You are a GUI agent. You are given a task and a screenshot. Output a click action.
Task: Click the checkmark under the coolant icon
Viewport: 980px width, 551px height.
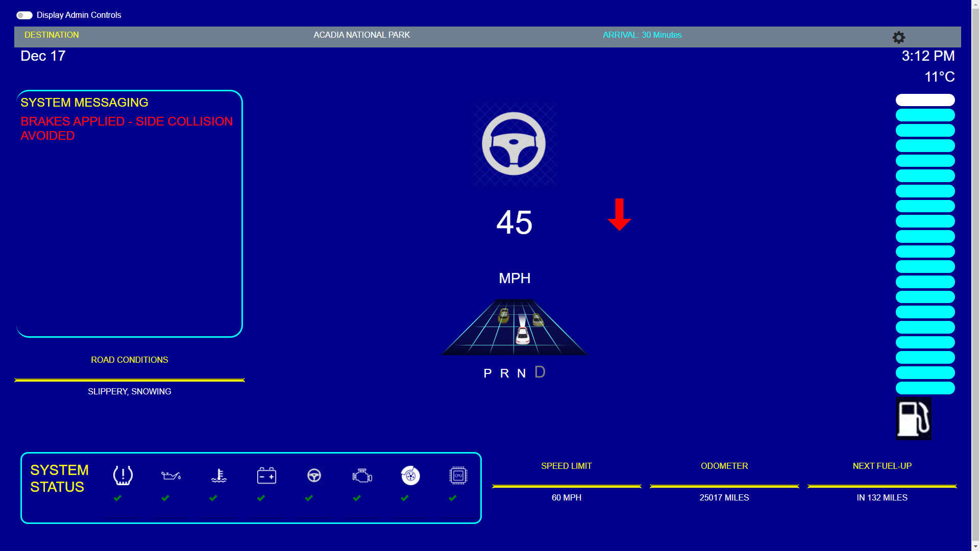click(213, 498)
